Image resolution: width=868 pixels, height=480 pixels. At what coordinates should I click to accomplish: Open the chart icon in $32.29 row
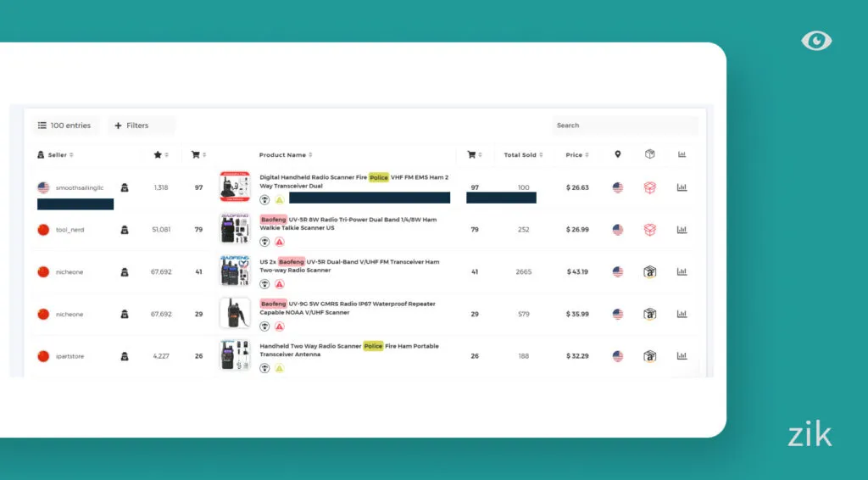tap(682, 356)
